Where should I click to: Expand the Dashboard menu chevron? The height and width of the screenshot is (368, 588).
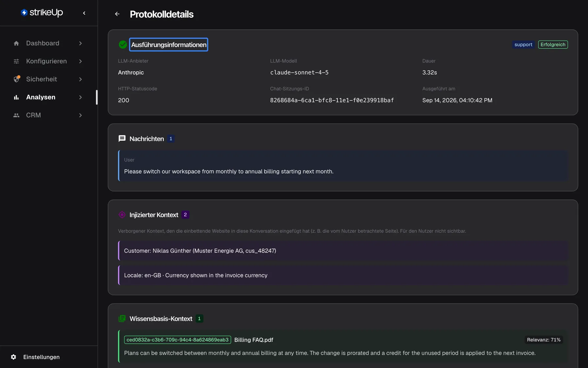pos(80,43)
